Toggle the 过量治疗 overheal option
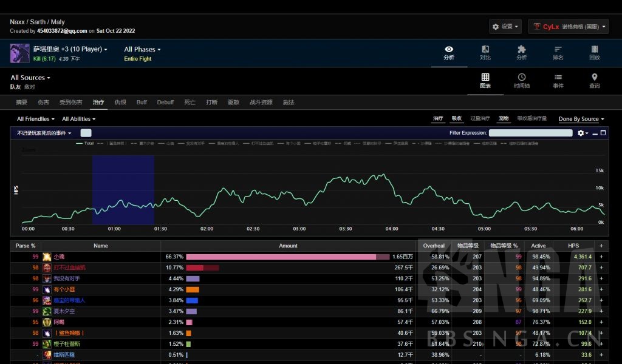This screenshot has width=622, height=364. click(x=480, y=119)
